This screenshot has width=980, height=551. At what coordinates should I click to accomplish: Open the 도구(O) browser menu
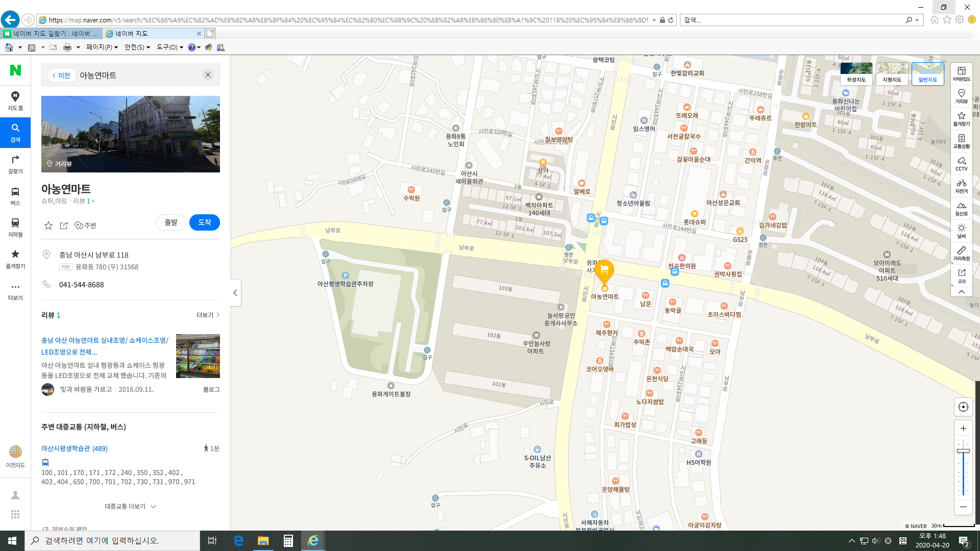pyautogui.click(x=169, y=47)
